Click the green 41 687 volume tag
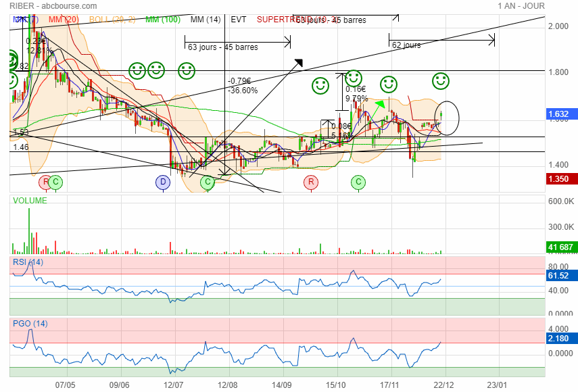 click(x=562, y=247)
